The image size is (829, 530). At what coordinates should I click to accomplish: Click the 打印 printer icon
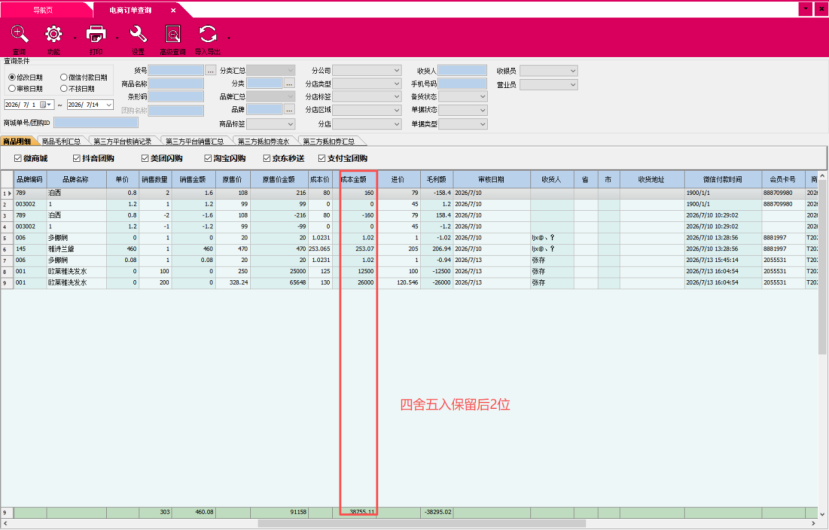click(x=96, y=34)
